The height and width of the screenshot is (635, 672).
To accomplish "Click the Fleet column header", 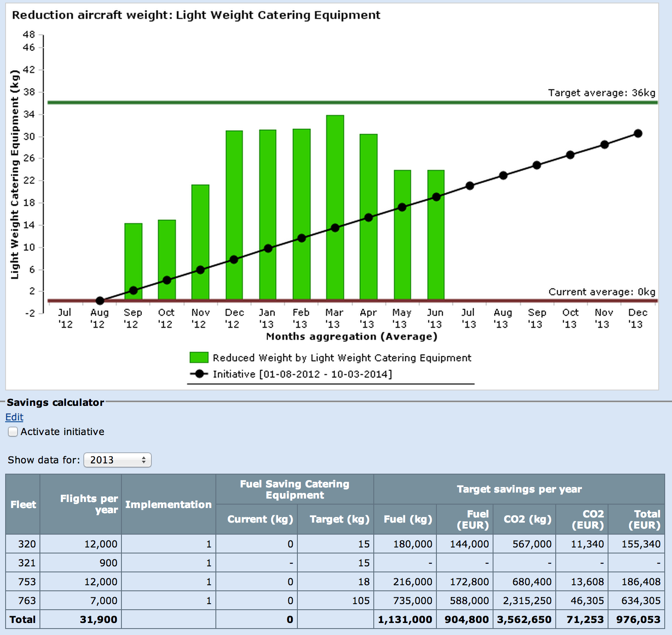I will coord(23,504).
